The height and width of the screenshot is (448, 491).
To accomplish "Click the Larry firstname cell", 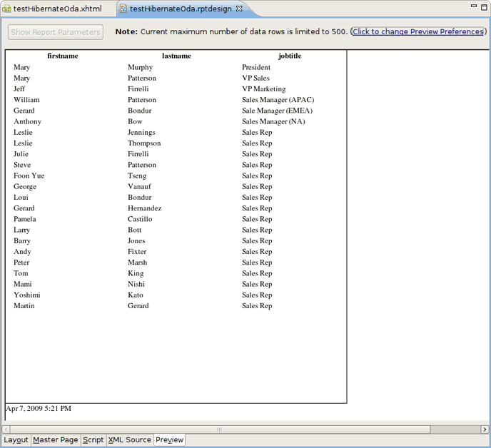I will pos(22,230).
